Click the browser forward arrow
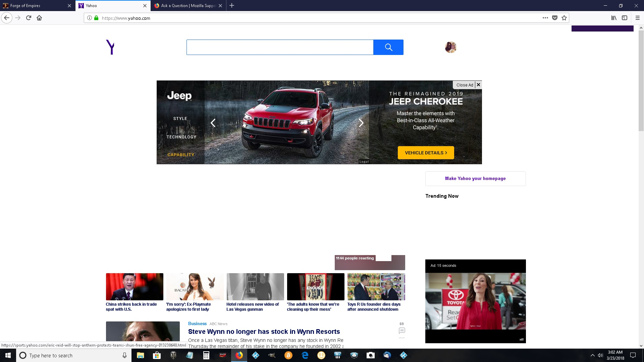 [x=18, y=18]
